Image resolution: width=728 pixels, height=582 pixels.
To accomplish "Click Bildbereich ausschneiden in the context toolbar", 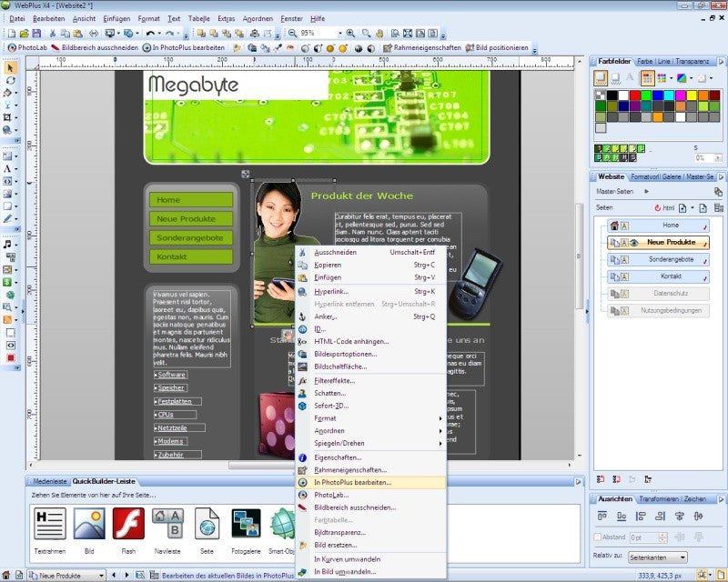I will [x=95, y=47].
